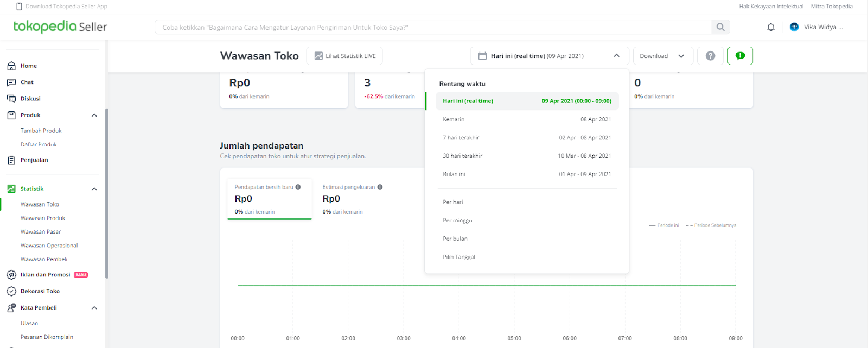Click the user profile avatar
This screenshot has width=868, height=348.
pos(794,27)
